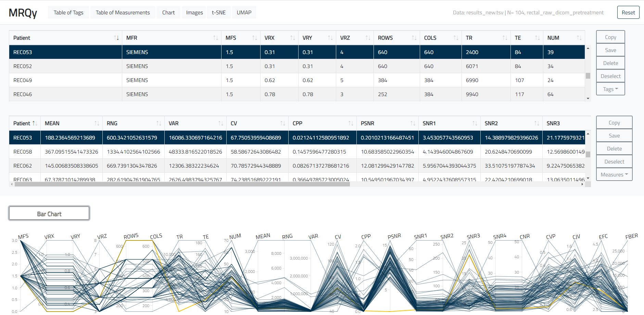Open the UMAP view

[244, 12]
